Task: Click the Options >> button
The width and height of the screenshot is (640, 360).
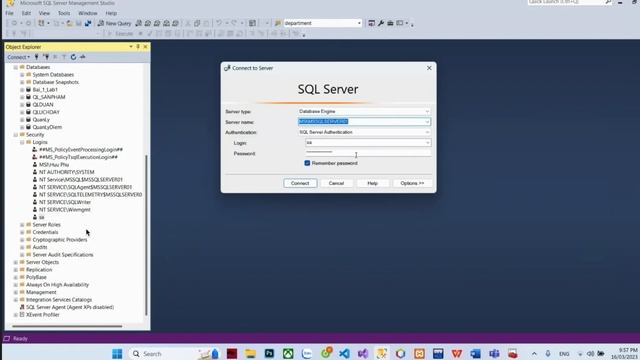Action: 412,183
